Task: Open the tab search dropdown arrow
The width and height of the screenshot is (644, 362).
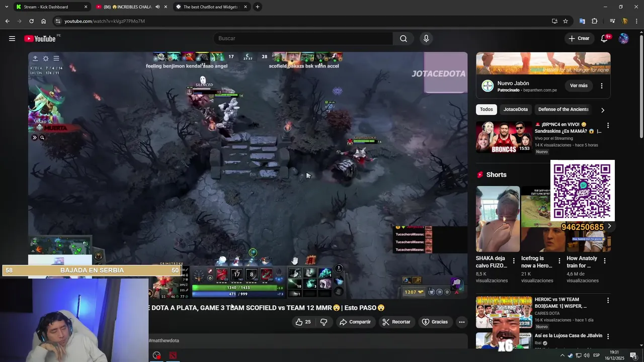Action: click(x=7, y=7)
